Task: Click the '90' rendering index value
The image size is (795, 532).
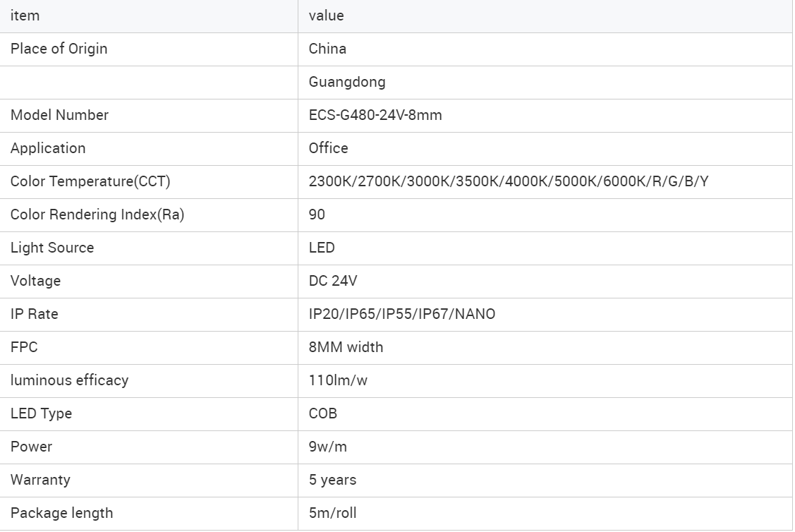Action: point(317,214)
